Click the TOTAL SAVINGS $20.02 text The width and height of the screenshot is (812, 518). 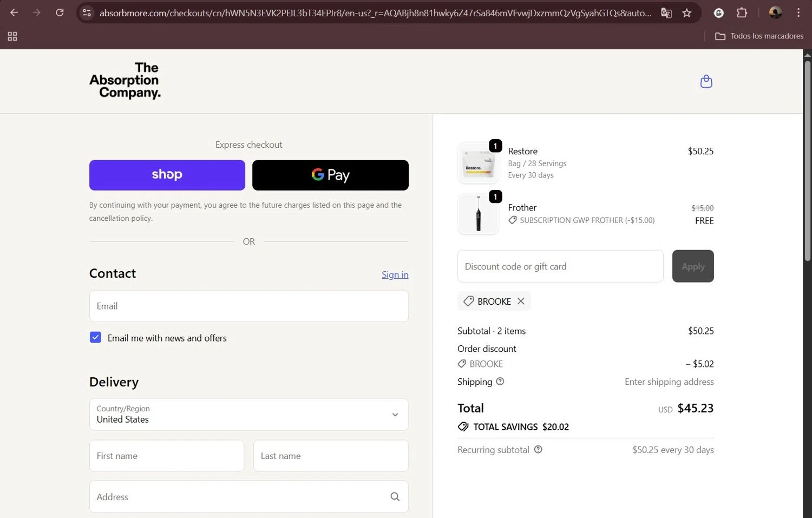click(x=521, y=427)
